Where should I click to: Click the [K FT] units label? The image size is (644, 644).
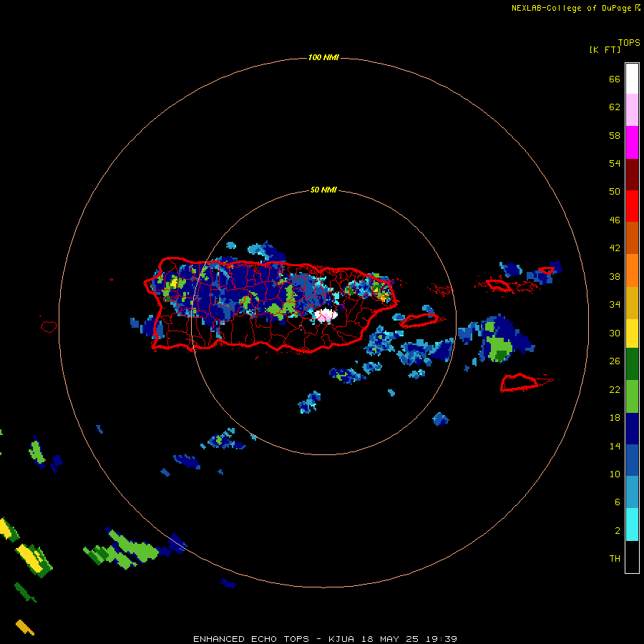point(605,50)
